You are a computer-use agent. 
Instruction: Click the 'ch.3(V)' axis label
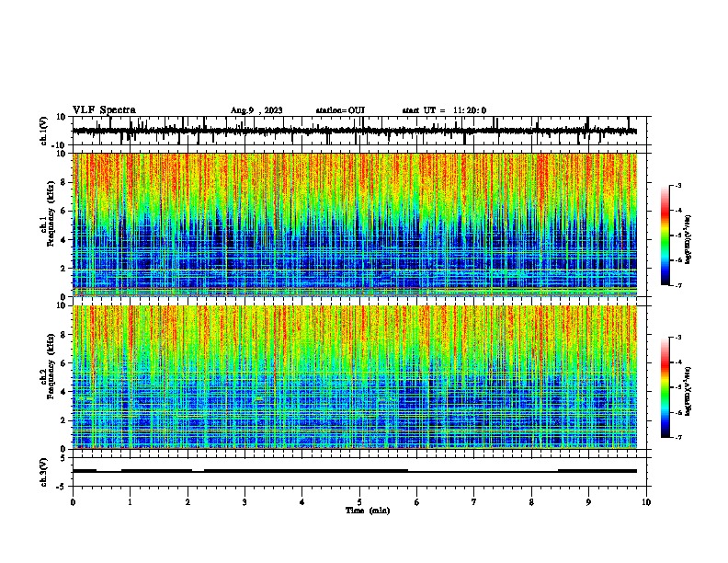44,472
